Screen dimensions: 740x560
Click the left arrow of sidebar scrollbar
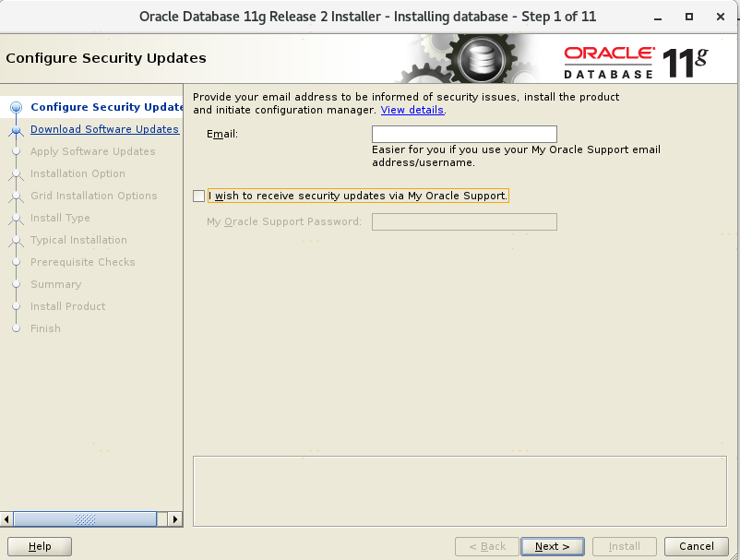(6, 519)
